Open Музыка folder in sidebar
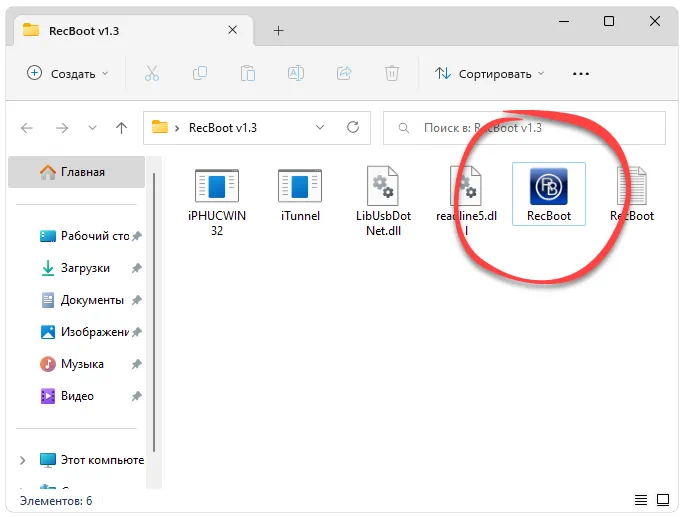 click(72, 364)
